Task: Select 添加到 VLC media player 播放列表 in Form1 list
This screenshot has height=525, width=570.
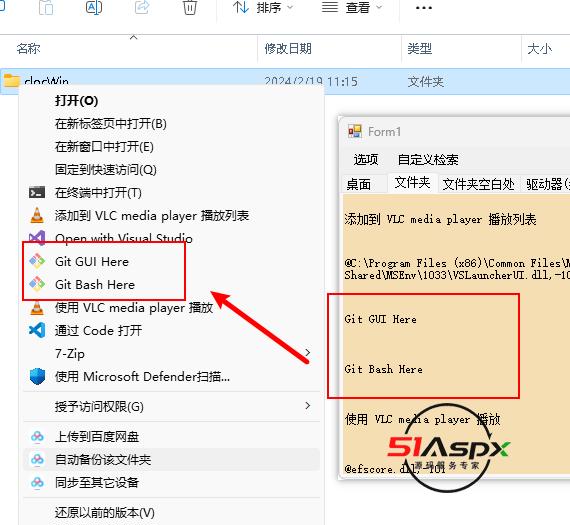Action: tap(440, 219)
